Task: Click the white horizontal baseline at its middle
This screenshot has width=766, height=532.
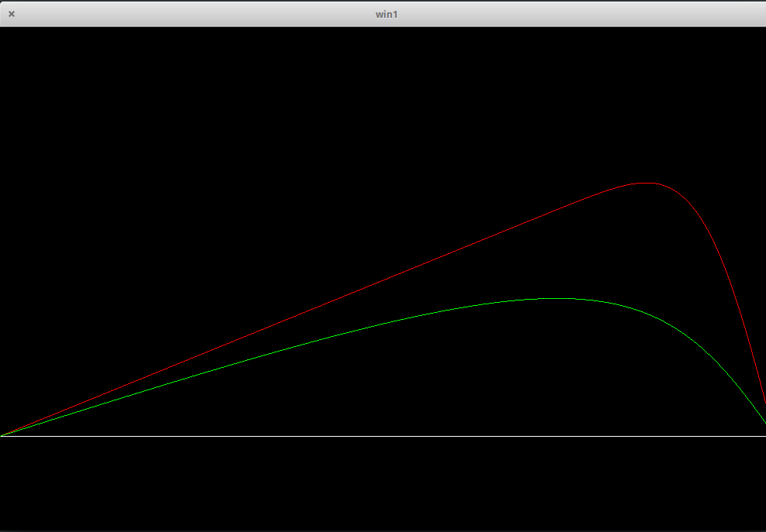Action: point(383,436)
